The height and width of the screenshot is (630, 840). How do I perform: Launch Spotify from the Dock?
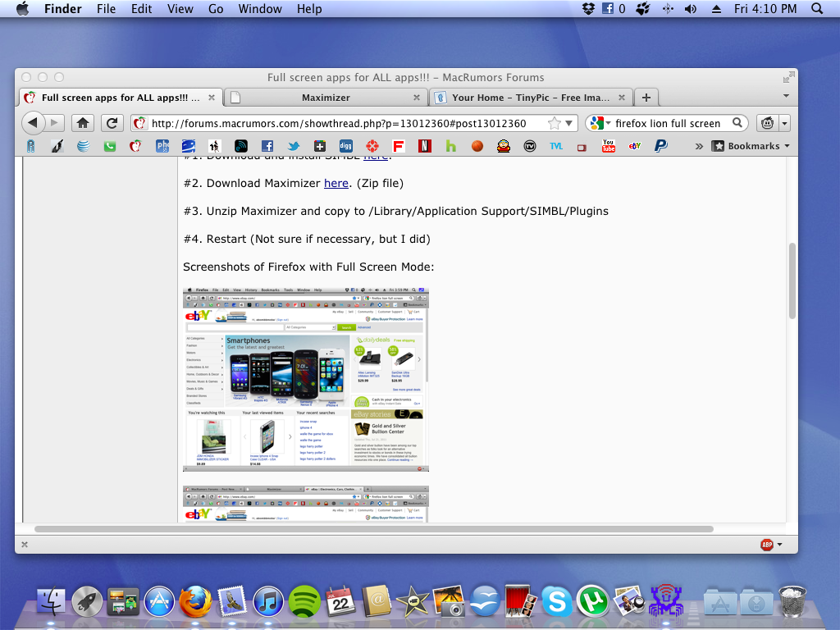click(304, 601)
